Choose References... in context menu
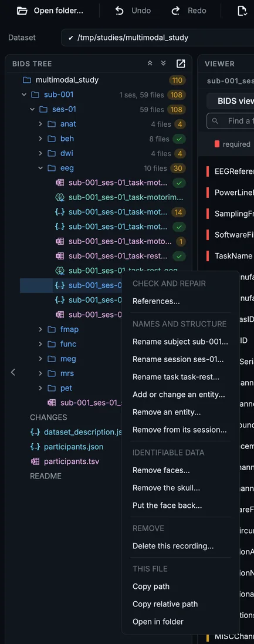This screenshot has height=644, width=254. coord(181,302)
